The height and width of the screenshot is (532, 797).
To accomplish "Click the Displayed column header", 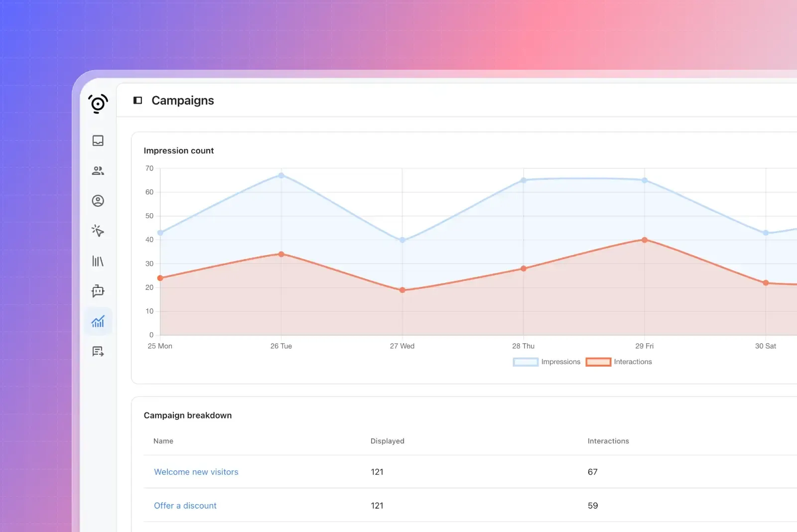I will tap(388, 441).
